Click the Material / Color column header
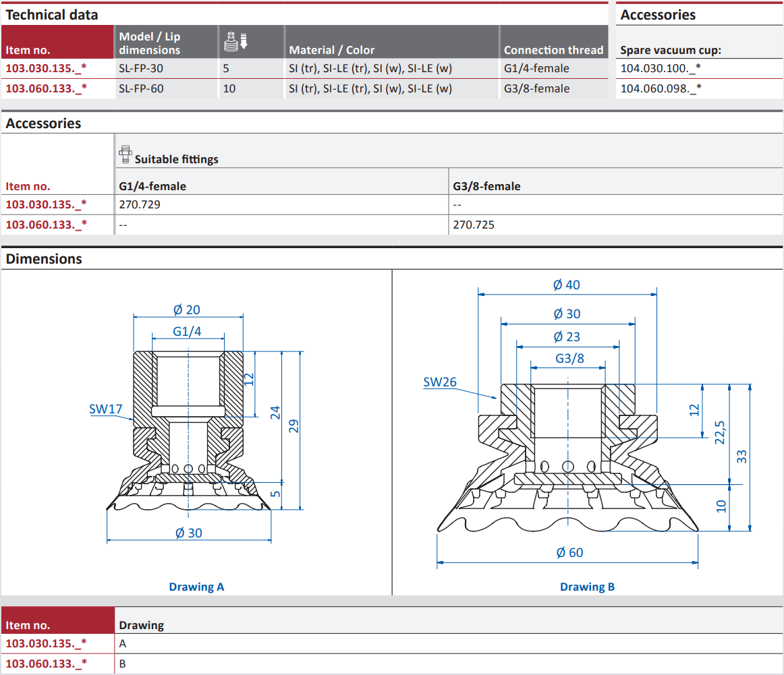Viewport: 784px width, 675px height. coord(331,50)
